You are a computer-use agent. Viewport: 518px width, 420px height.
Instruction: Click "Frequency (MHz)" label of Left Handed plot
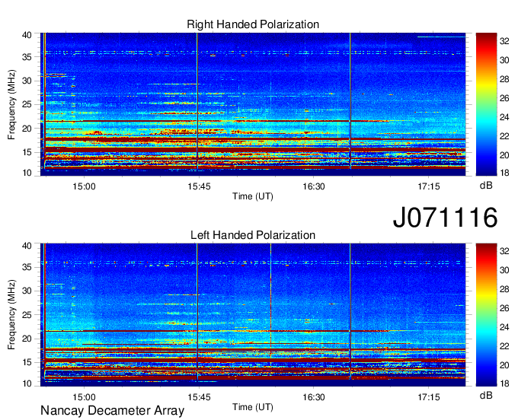(11, 315)
